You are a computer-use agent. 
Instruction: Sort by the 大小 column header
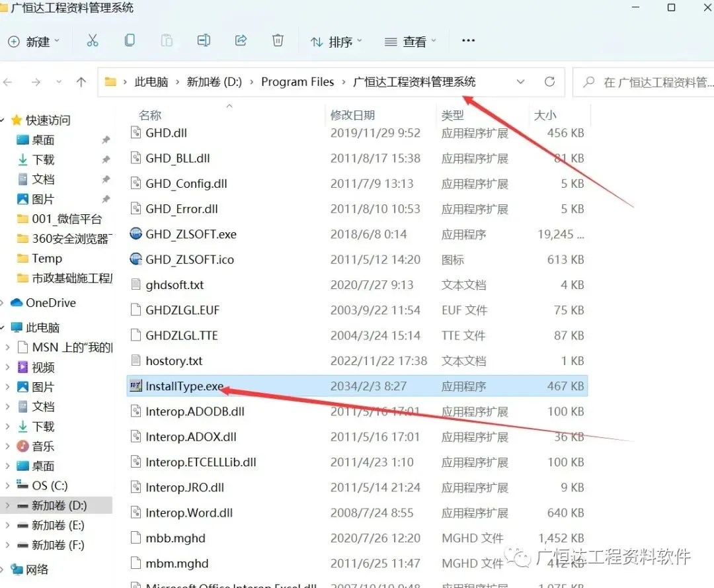click(x=545, y=115)
